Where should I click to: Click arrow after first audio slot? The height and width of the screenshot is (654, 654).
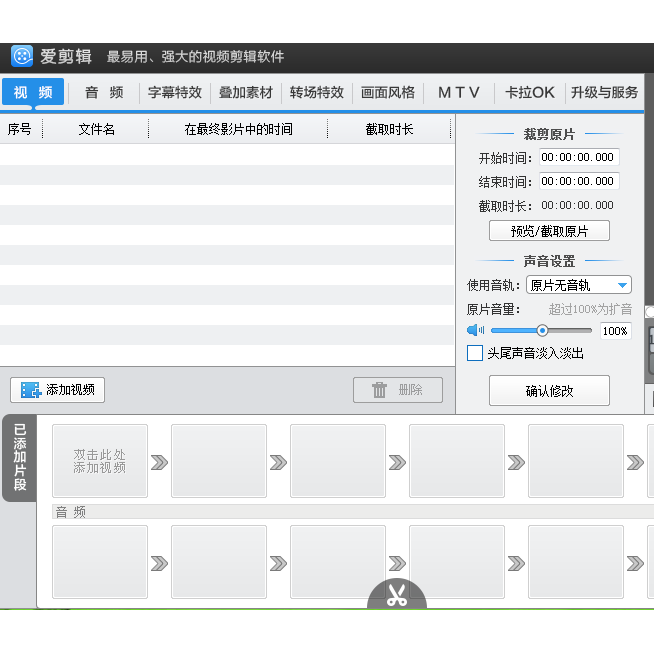coord(159,563)
